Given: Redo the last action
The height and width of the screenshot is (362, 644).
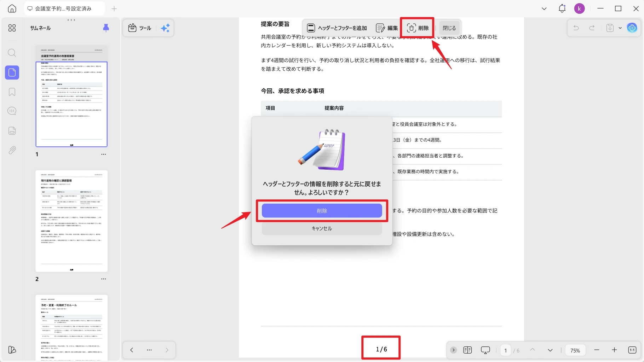Looking at the screenshot, I should (592, 28).
